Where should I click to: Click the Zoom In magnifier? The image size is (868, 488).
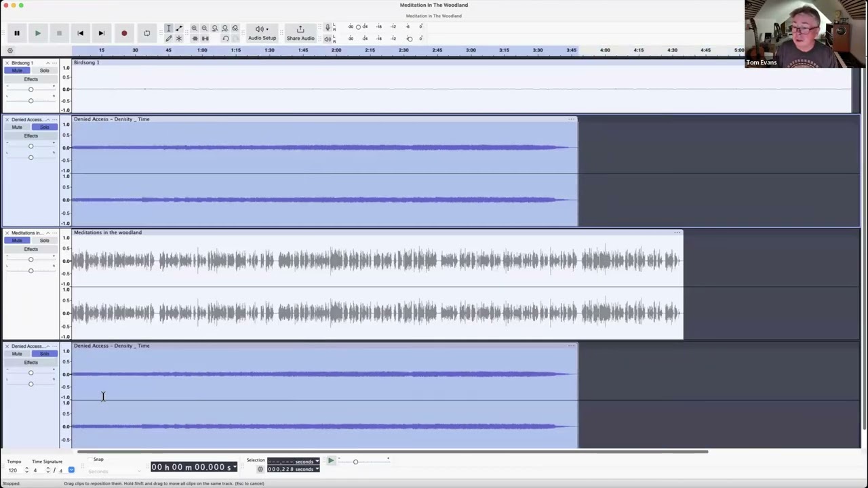194,28
